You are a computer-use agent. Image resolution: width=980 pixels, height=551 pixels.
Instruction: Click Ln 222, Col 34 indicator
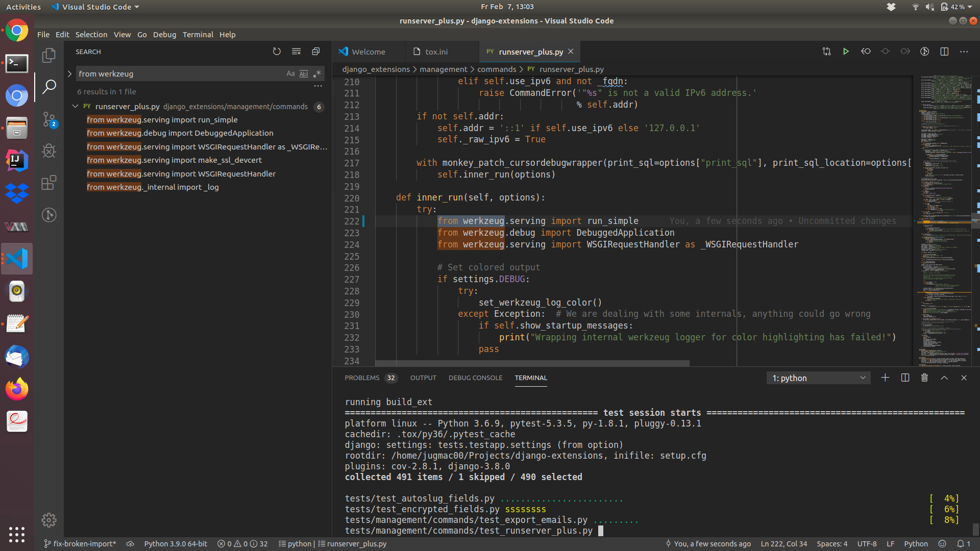pos(783,544)
